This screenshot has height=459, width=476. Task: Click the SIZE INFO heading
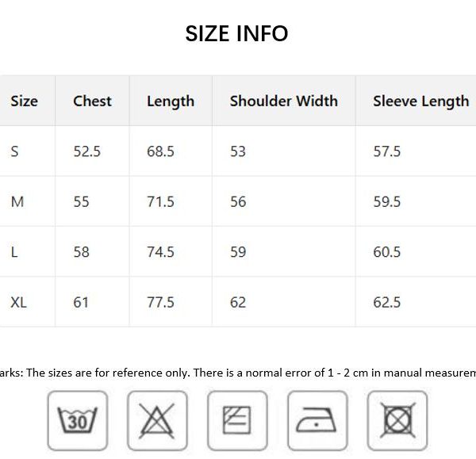pos(236,33)
